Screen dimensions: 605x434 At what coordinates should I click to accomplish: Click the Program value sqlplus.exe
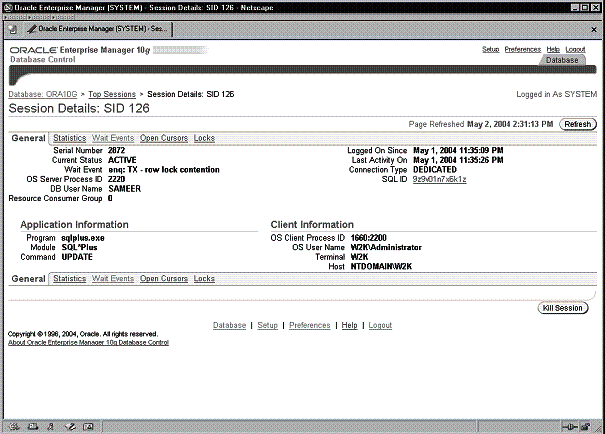click(83, 238)
